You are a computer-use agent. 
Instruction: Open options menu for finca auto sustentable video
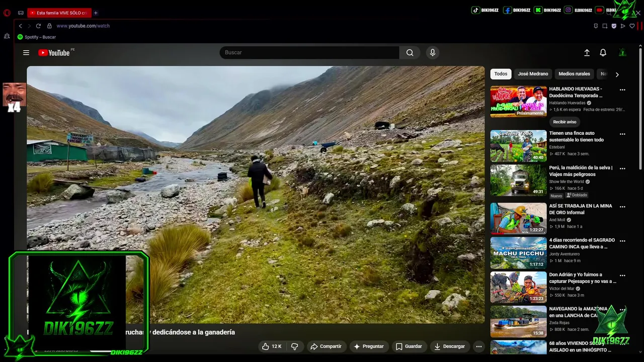coord(622,134)
